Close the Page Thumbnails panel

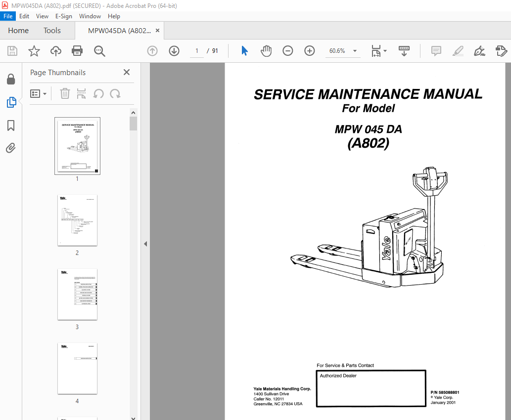(x=127, y=72)
